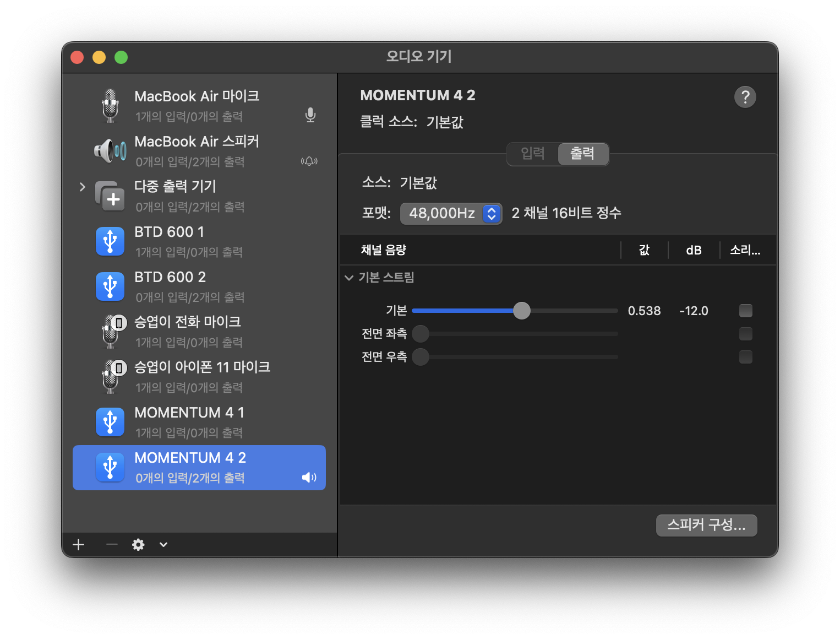Open the chevron menu beside the gear

coord(163,545)
